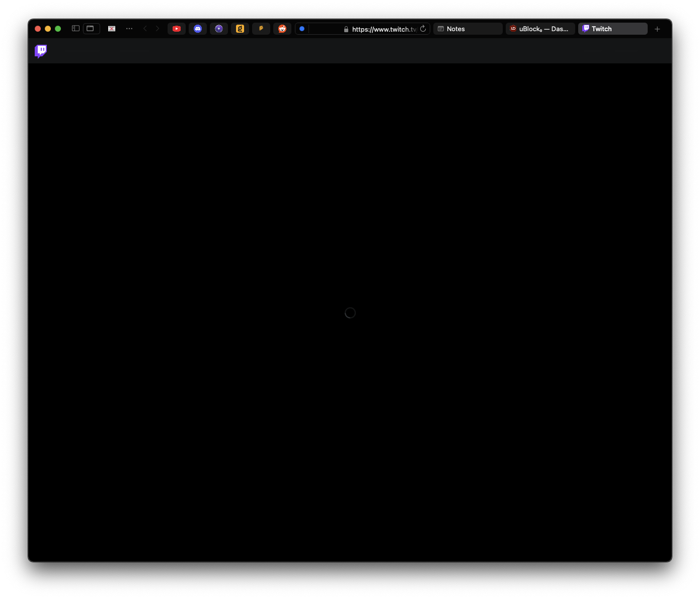Screen dimensions: 700x599
Task: Go back to previous page
Action: tap(145, 29)
